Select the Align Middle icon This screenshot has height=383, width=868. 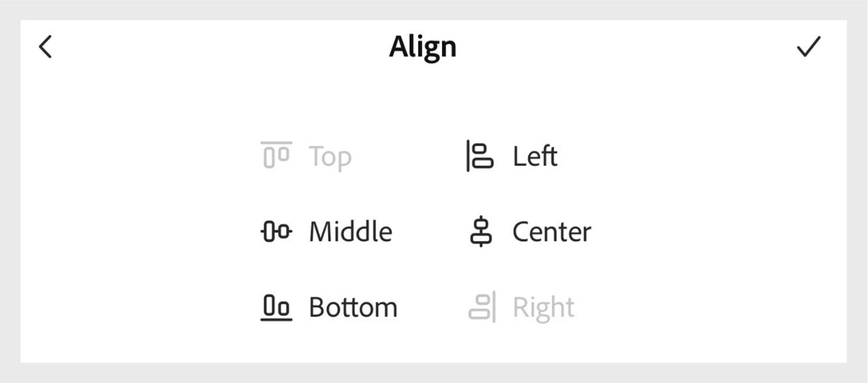pos(275,231)
